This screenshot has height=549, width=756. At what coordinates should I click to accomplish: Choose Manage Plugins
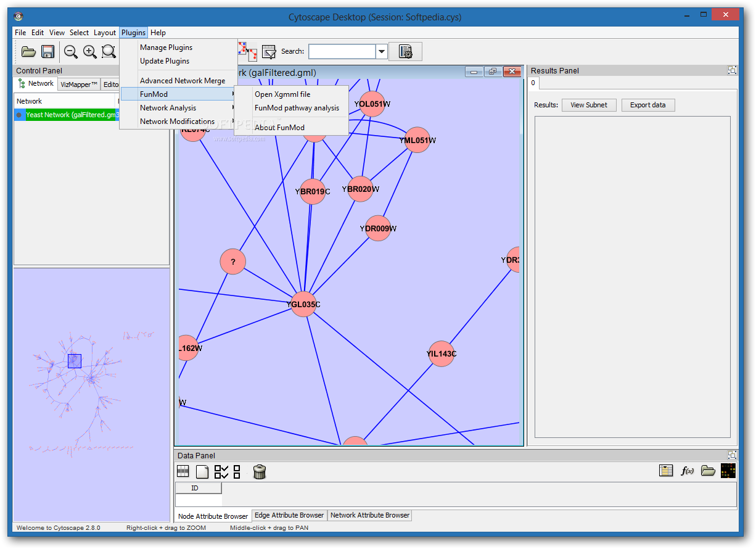pos(178,47)
